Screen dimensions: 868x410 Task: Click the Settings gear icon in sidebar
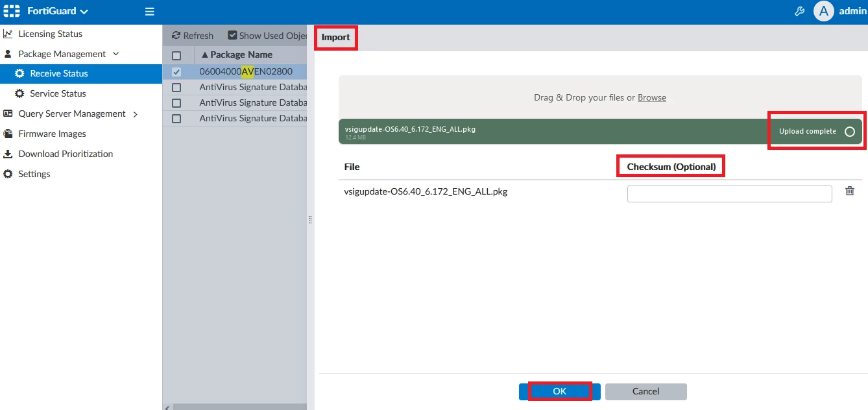8,174
